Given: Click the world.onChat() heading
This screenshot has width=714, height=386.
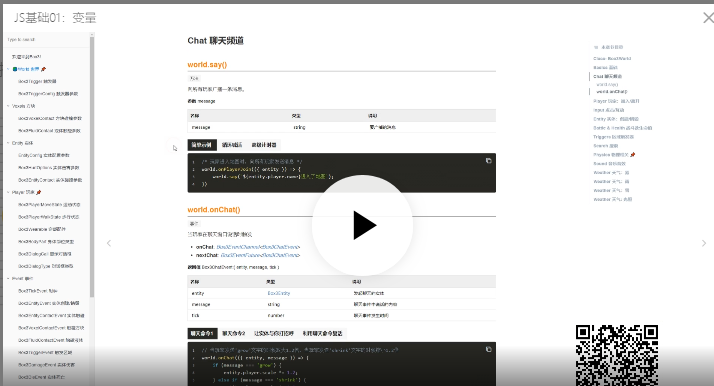Looking at the screenshot, I should pyautogui.click(x=214, y=210).
